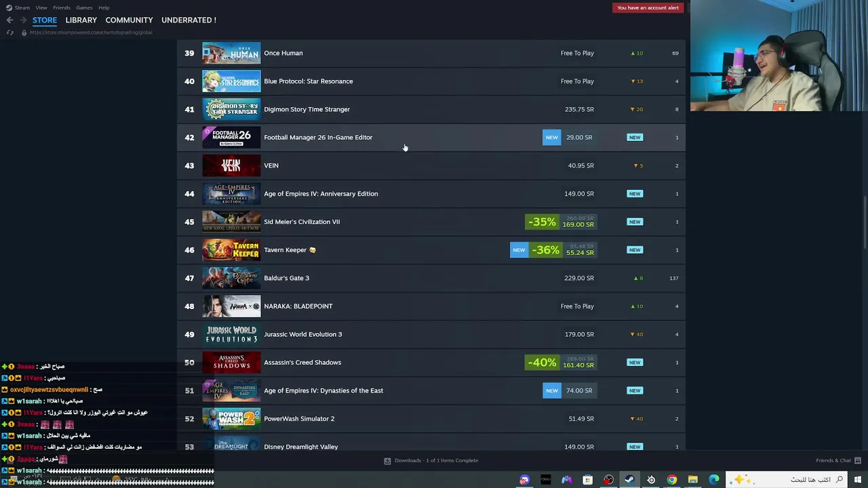Open the VEIN game thumbnail

click(231, 165)
